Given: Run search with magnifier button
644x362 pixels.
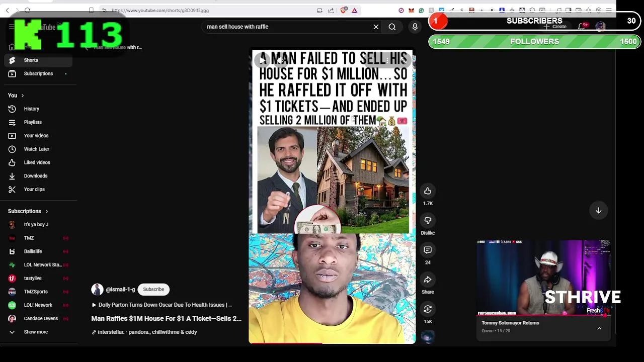Looking at the screenshot, I should 392,27.
